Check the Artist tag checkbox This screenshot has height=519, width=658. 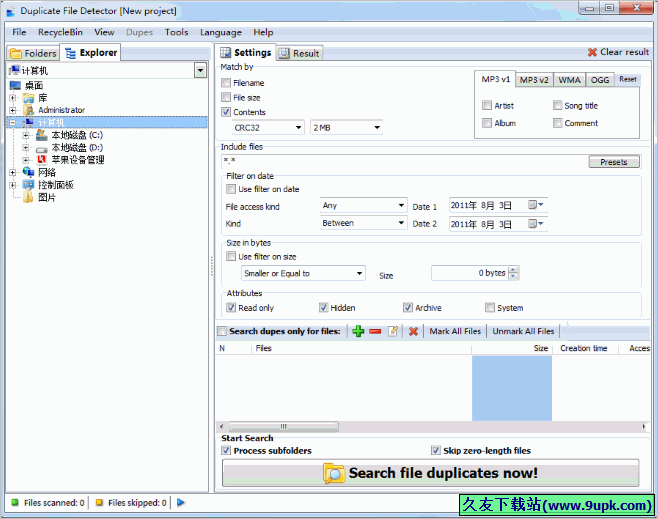point(487,105)
